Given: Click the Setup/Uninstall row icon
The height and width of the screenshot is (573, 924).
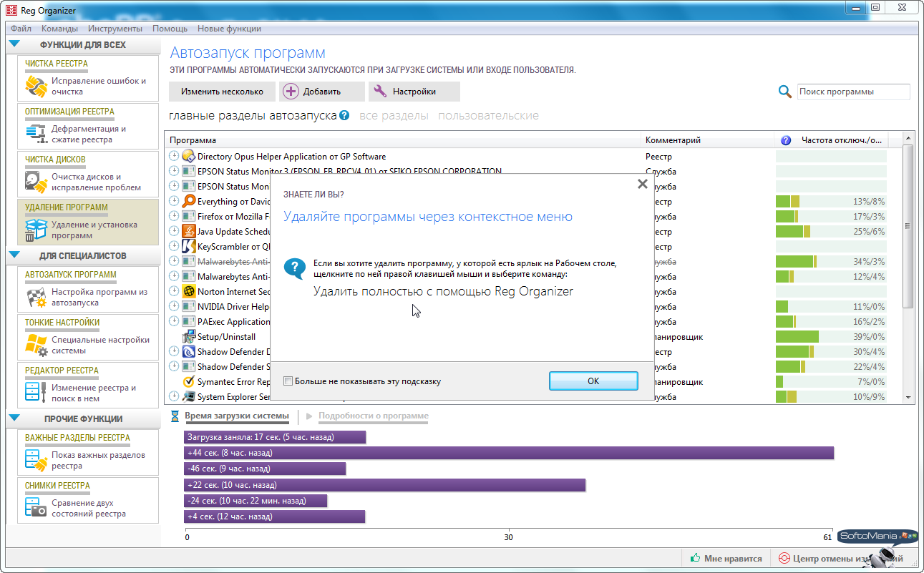Looking at the screenshot, I should (x=189, y=336).
